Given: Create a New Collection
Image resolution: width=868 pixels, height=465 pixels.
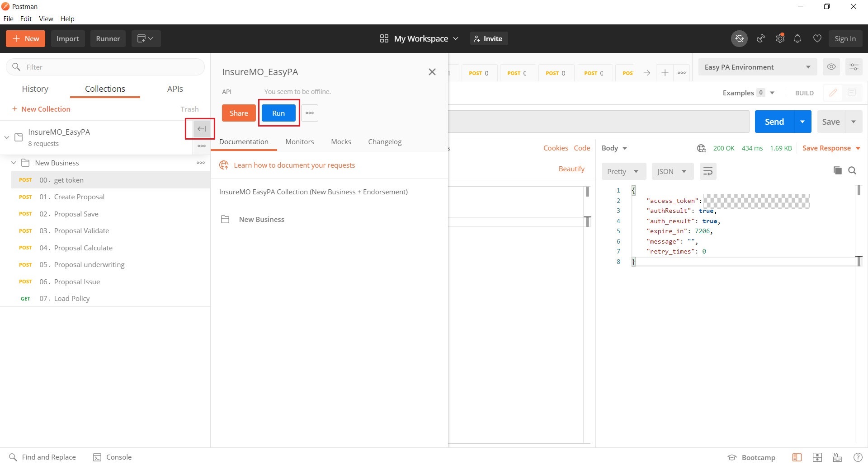Looking at the screenshot, I should pos(41,109).
